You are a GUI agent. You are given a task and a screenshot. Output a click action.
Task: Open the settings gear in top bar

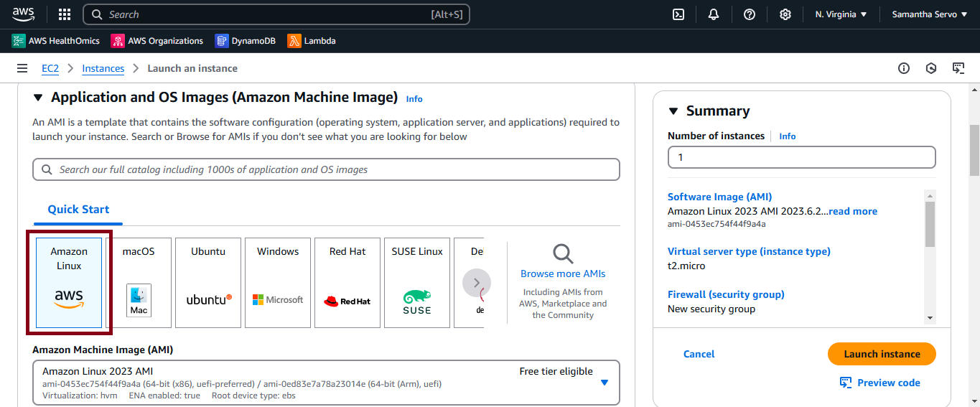pyautogui.click(x=785, y=14)
